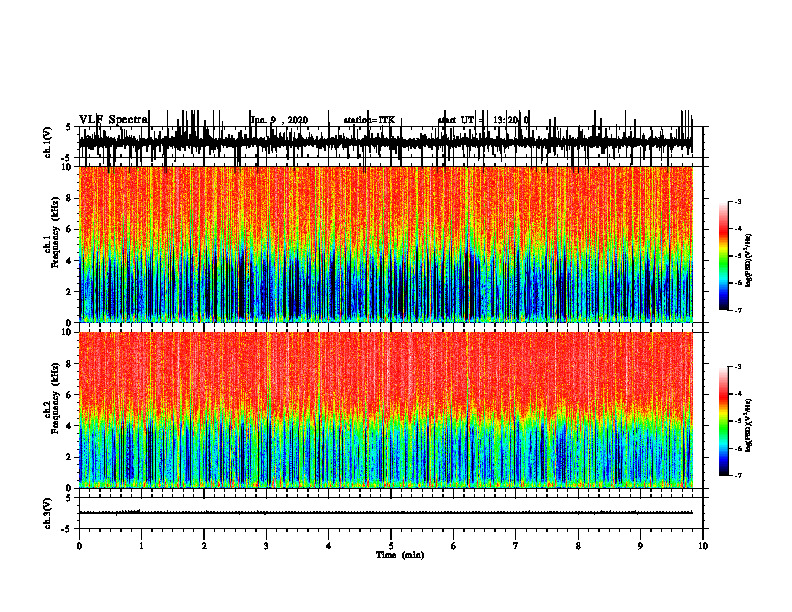This screenshot has width=792, height=612.
Task: Click the "Time (min)" x-axis label
Action: [400, 555]
